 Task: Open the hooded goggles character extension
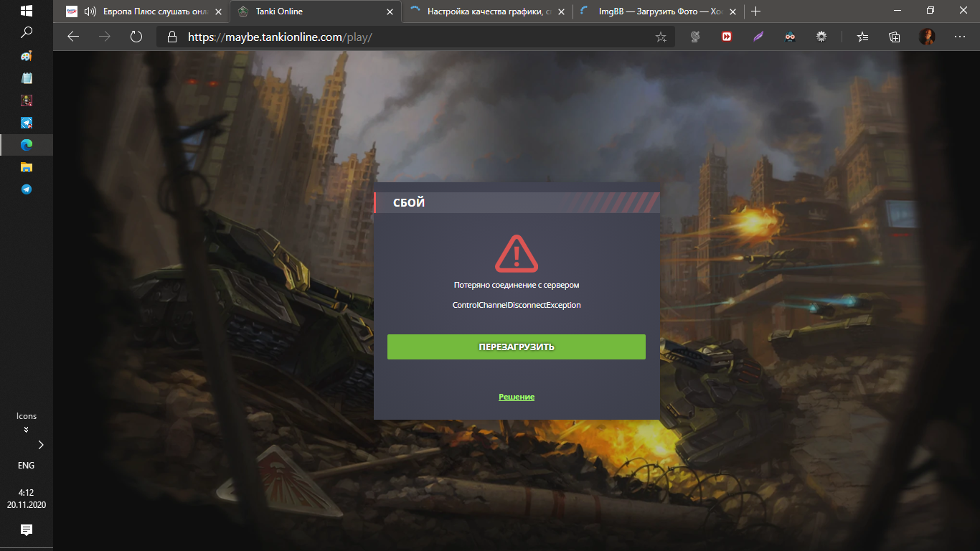pos(790,37)
